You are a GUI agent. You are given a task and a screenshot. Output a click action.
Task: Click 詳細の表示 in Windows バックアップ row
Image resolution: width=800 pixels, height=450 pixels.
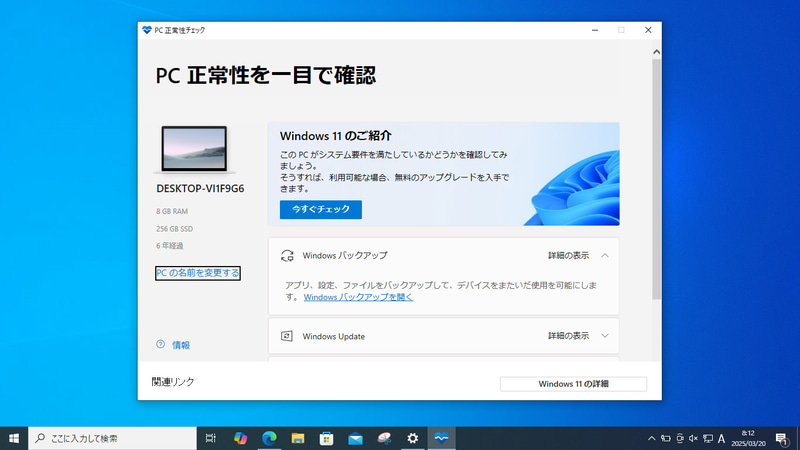coord(568,255)
